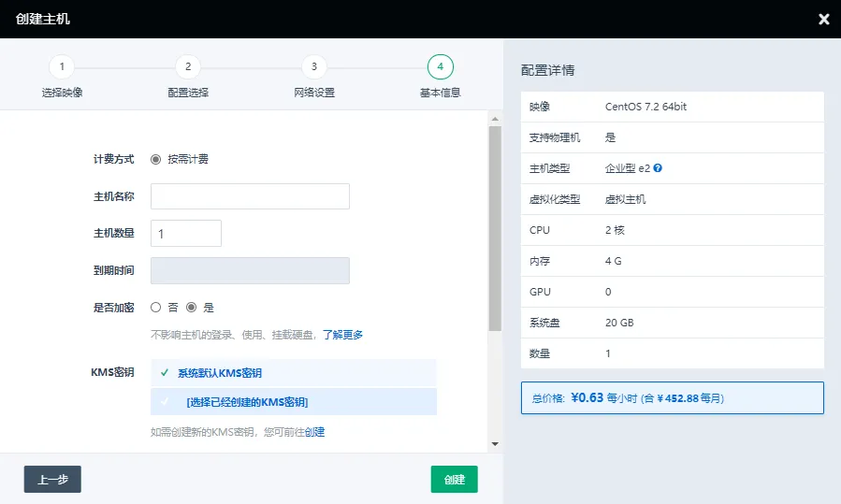Click the scrollbar up arrow
Screen dimensions: 841x504
(x=495, y=119)
